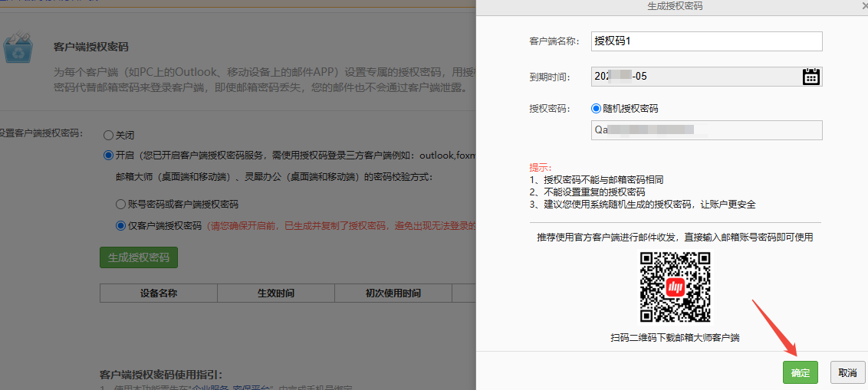Click the 扫码二维码下载邮箱大师客户端 caption

click(675, 338)
